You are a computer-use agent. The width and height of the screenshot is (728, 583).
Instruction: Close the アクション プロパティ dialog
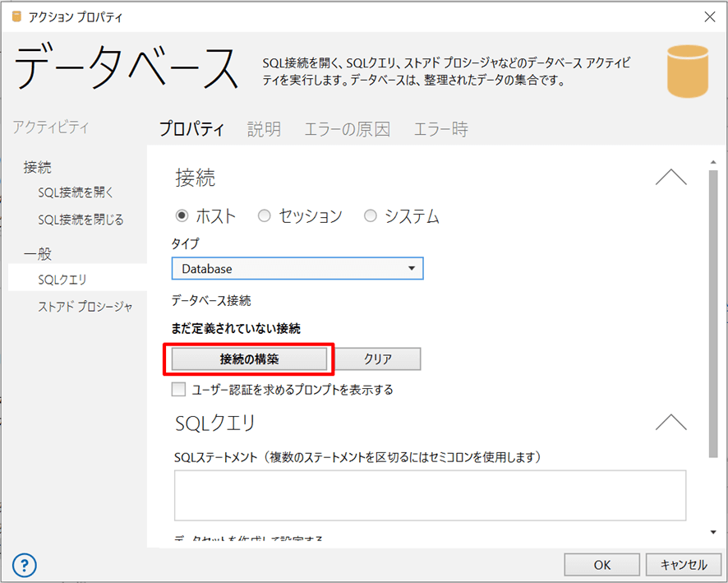[x=709, y=17]
